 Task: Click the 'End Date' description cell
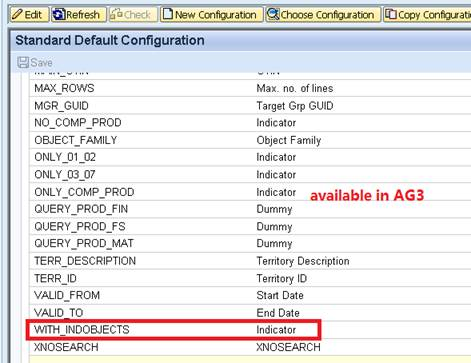click(x=278, y=313)
